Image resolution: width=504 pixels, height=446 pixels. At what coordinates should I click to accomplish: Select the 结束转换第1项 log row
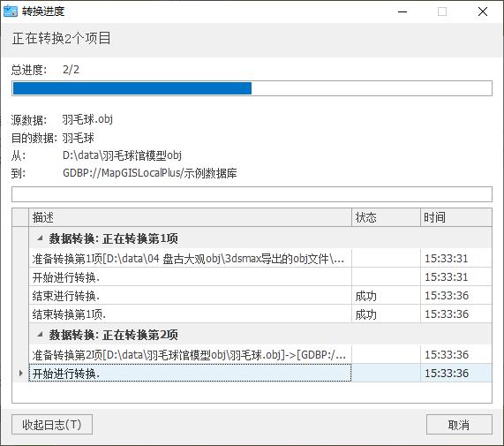pyautogui.click(x=260, y=314)
